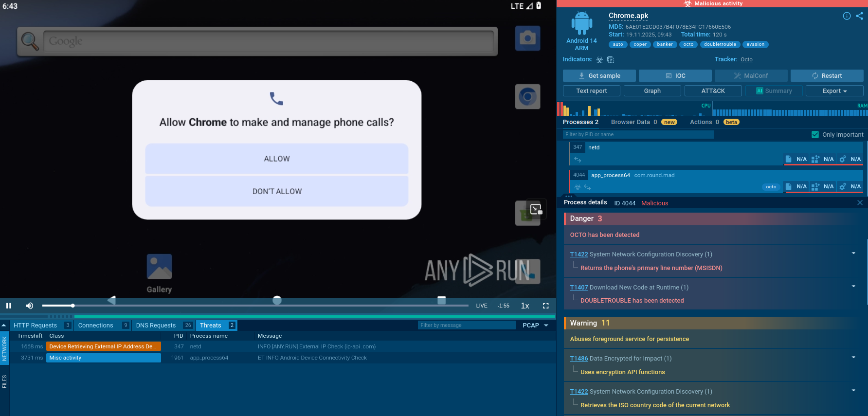Click the video playback progress slider
This screenshot has width=868, height=416.
255,306
